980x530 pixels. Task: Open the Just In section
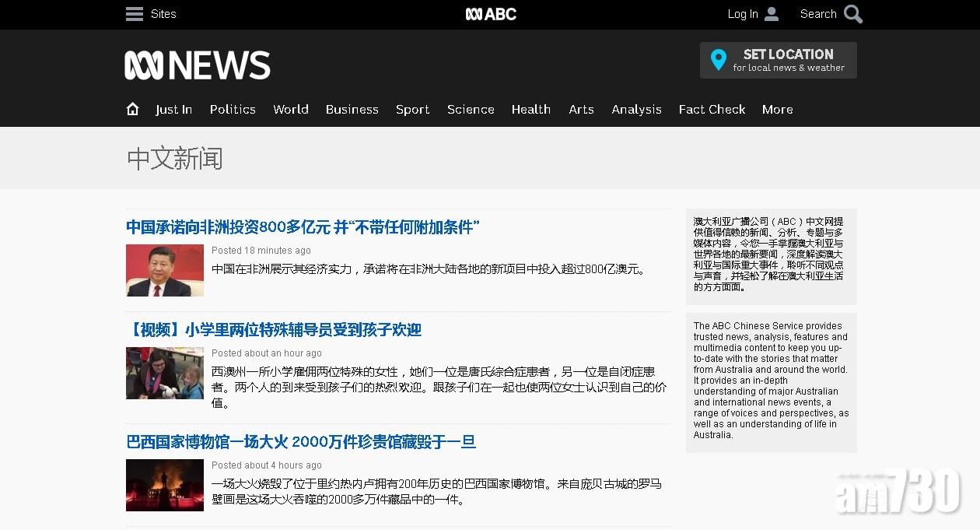pos(173,110)
